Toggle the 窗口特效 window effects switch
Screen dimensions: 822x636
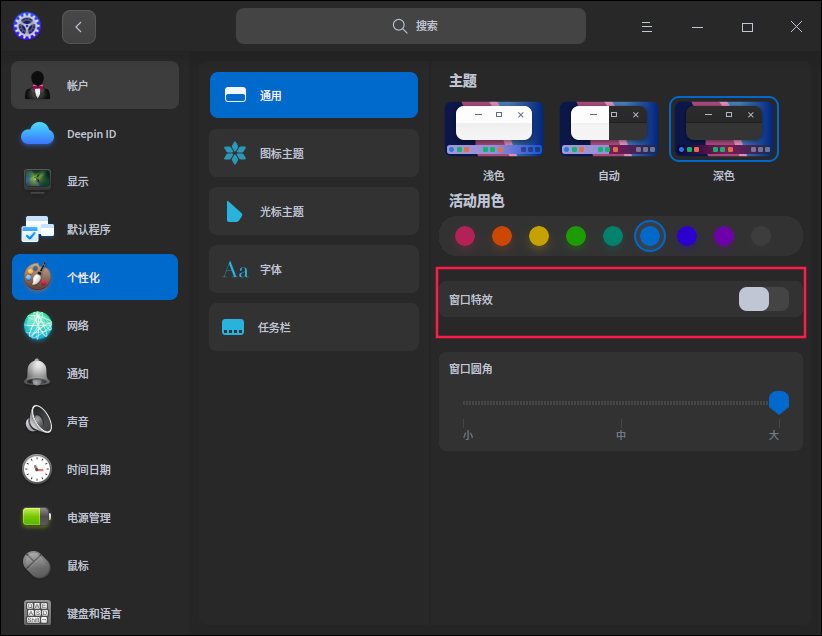(x=763, y=299)
